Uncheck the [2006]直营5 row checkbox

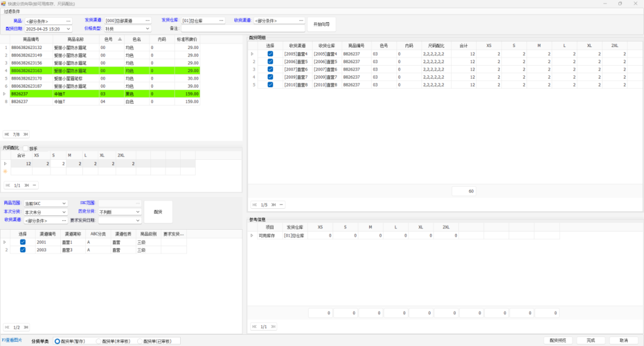pos(270,61)
